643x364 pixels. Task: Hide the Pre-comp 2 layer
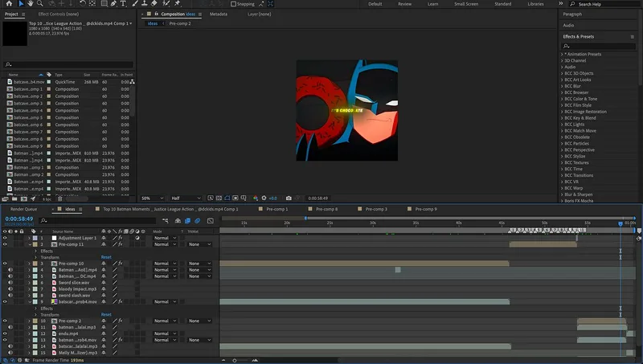pos(5,321)
